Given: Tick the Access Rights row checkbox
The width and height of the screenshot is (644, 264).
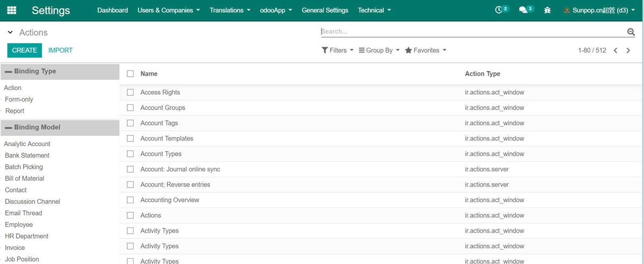Looking at the screenshot, I should tap(130, 92).
